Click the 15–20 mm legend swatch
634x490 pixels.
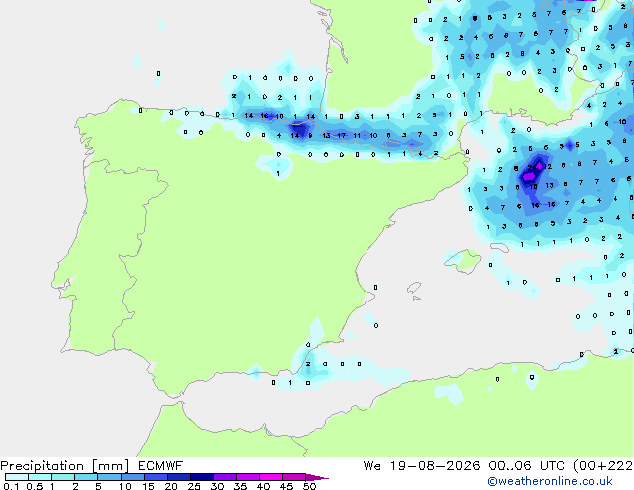click(x=155, y=477)
